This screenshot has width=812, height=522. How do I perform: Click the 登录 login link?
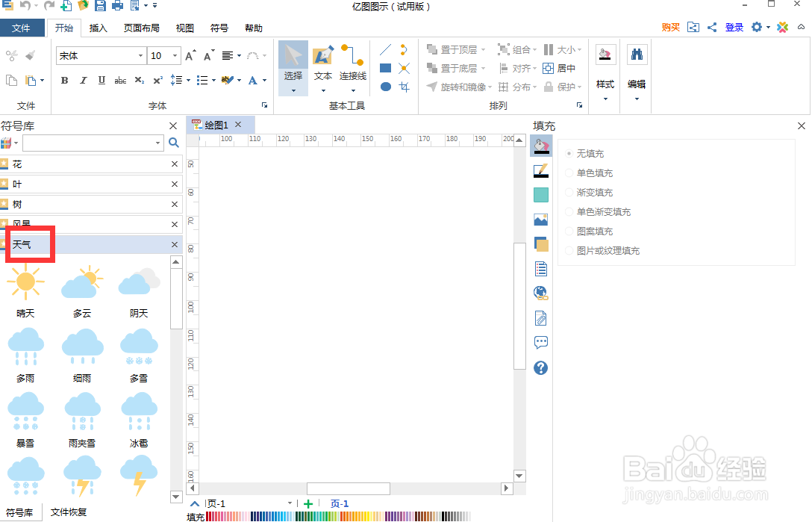[734, 26]
